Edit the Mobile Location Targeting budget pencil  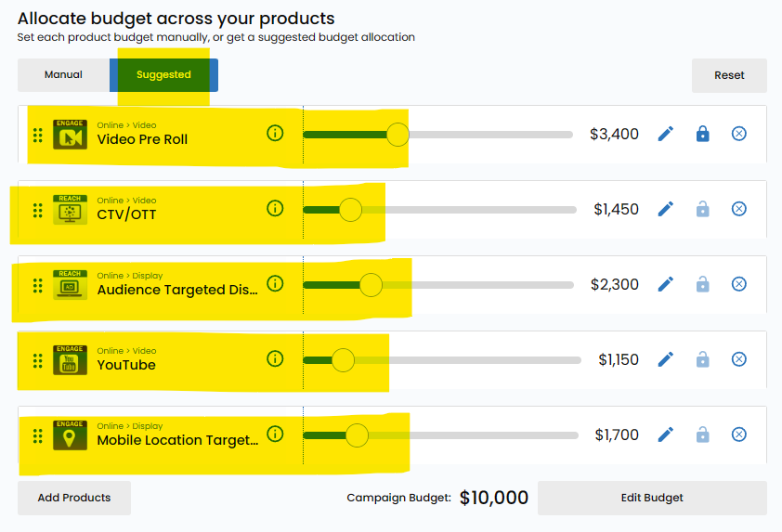(665, 435)
